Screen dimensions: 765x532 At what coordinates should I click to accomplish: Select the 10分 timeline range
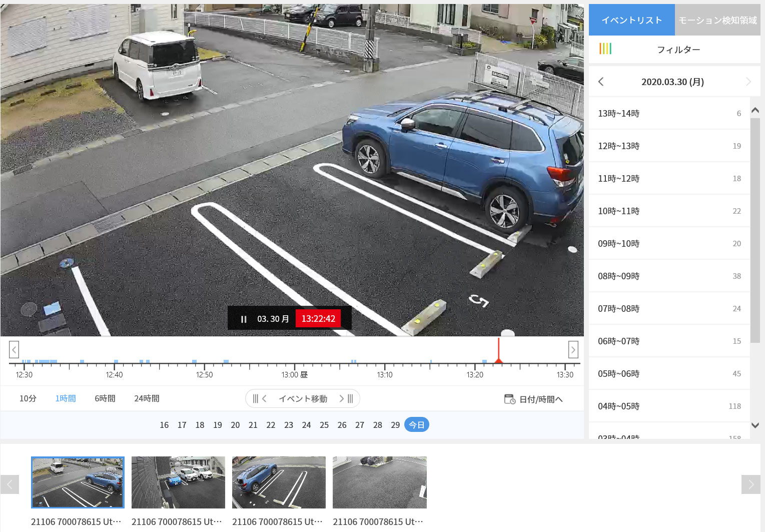coord(28,398)
